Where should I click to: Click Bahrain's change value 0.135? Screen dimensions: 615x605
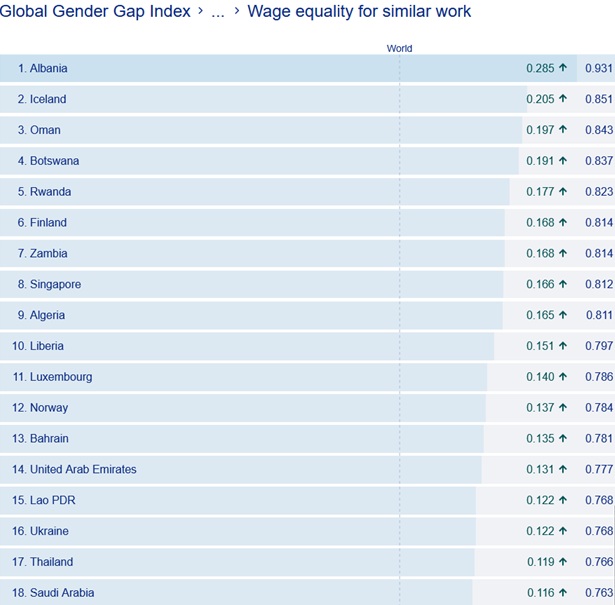[x=540, y=439]
